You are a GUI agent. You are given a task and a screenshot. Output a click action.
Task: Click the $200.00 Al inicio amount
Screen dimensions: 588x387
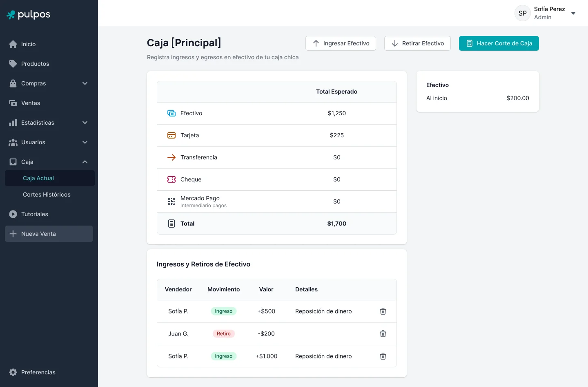[x=518, y=98]
